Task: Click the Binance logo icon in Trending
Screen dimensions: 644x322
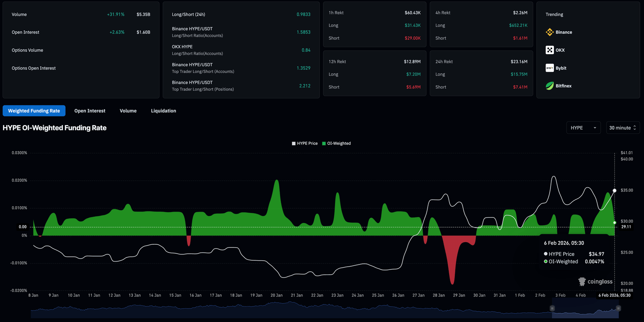Action: click(x=550, y=32)
